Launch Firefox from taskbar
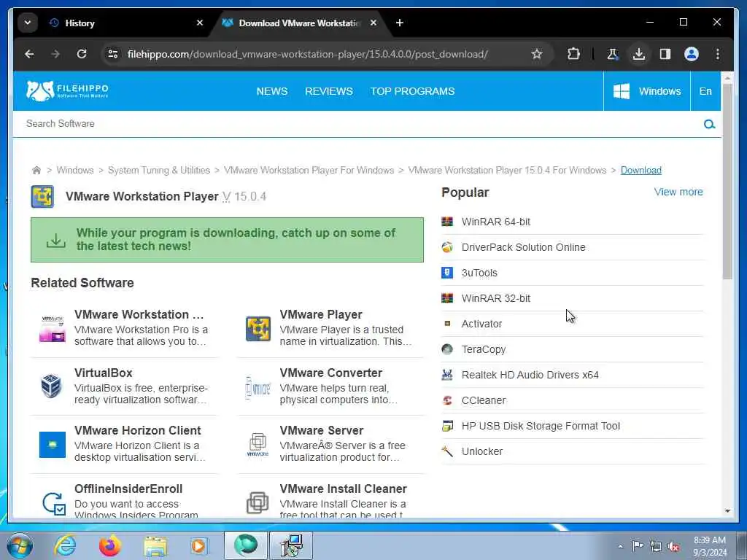 pyautogui.click(x=110, y=545)
